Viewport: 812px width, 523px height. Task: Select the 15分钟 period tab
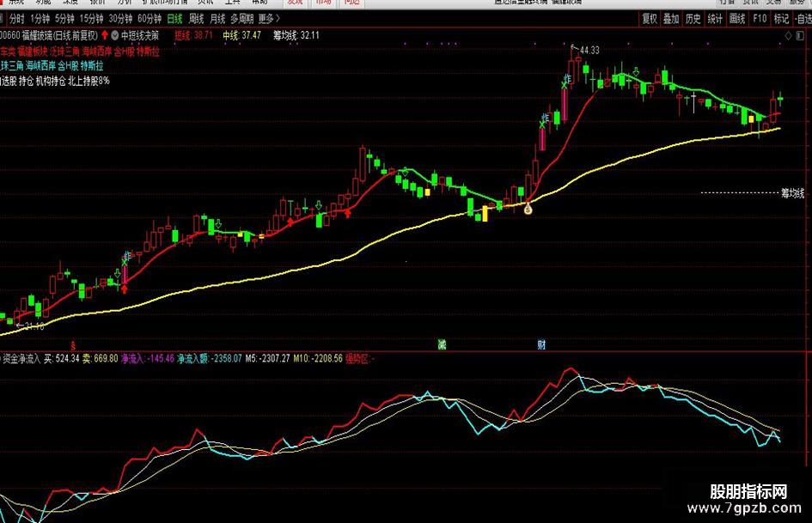91,19
